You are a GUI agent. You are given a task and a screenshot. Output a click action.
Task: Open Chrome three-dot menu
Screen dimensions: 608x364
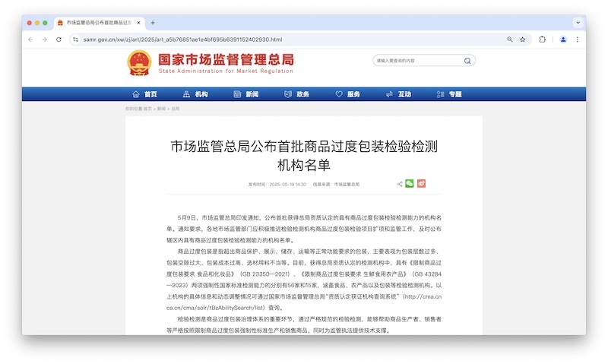point(577,40)
